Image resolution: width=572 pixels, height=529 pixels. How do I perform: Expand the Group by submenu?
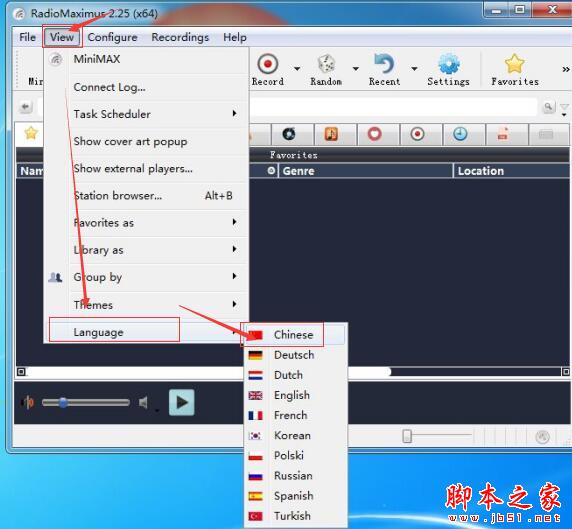pos(146,277)
